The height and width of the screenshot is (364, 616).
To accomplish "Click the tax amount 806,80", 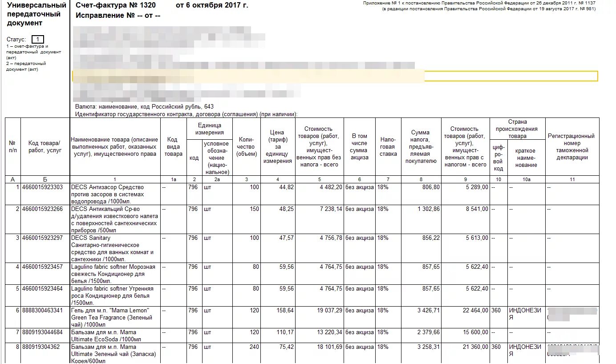I will click(431, 187).
